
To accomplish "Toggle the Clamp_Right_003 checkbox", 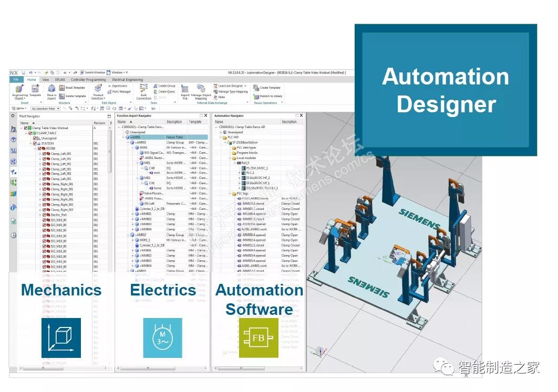I will (44, 210).
